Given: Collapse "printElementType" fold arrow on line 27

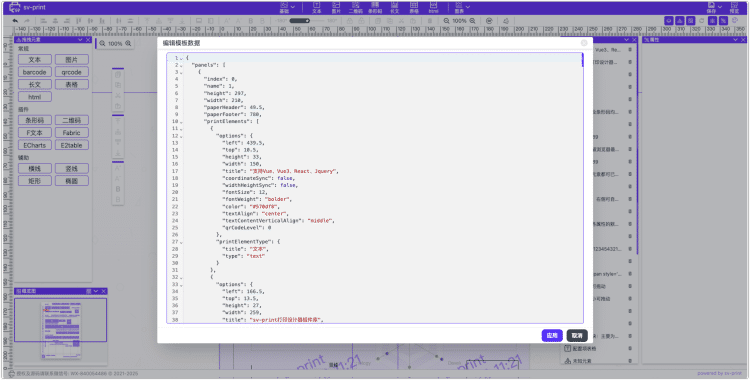Looking at the screenshot, I should click(x=181, y=242).
